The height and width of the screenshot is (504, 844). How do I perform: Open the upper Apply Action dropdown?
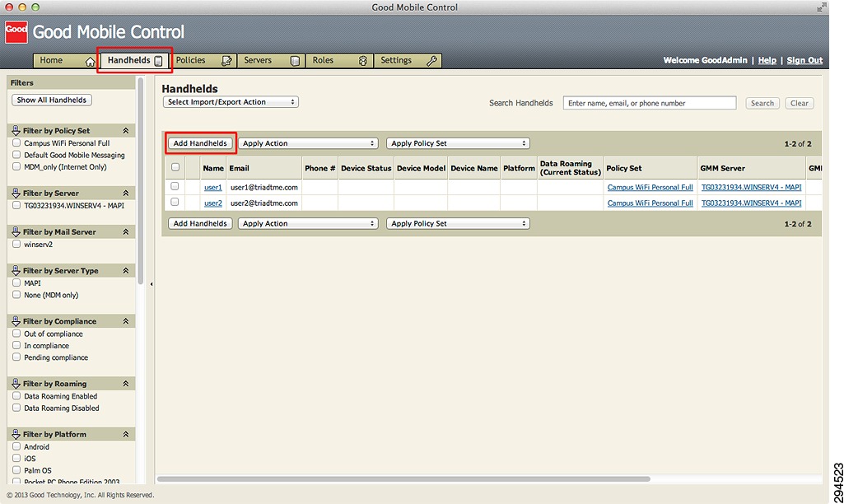tap(308, 144)
